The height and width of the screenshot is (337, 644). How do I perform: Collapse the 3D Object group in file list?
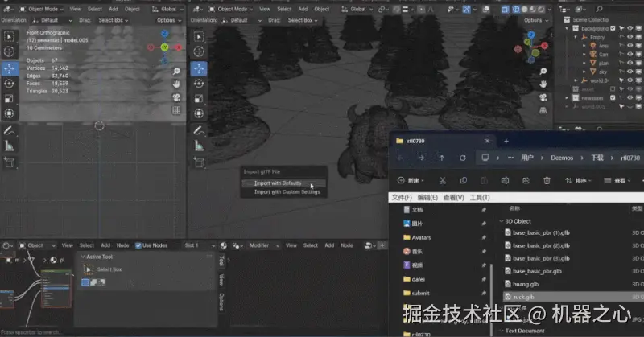point(502,220)
